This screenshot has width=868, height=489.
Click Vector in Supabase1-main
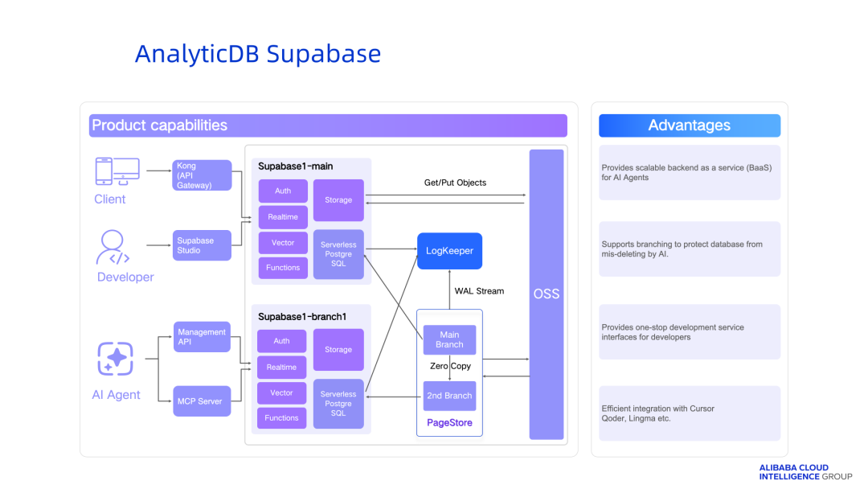click(283, 243)
